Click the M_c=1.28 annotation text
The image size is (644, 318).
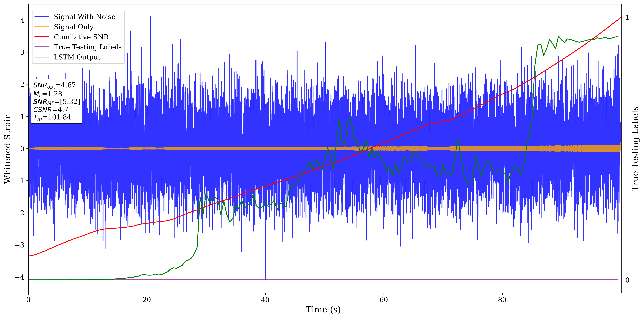48,94
